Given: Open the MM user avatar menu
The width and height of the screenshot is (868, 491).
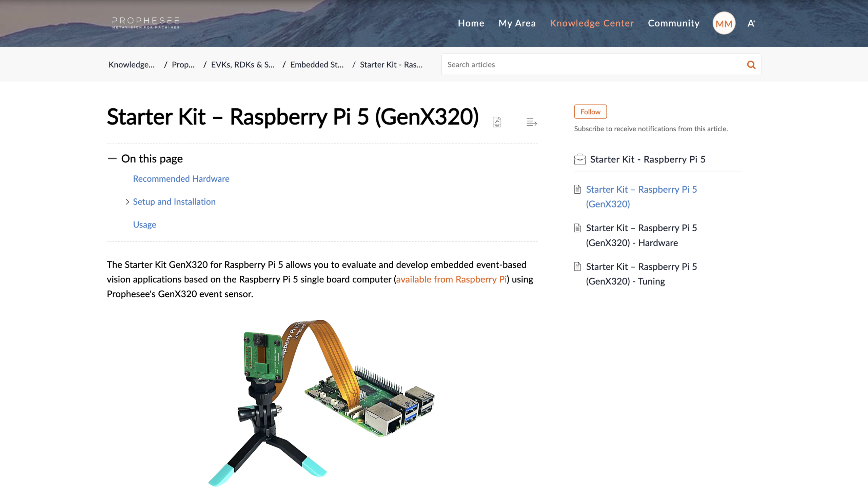Looking at the screenshot, I should click(x=724, y=23).
